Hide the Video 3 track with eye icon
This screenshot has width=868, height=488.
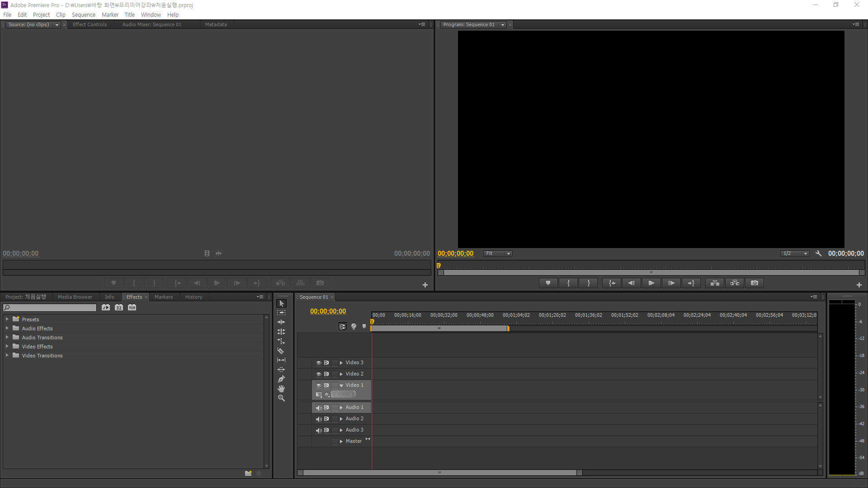tap(318, 363)
